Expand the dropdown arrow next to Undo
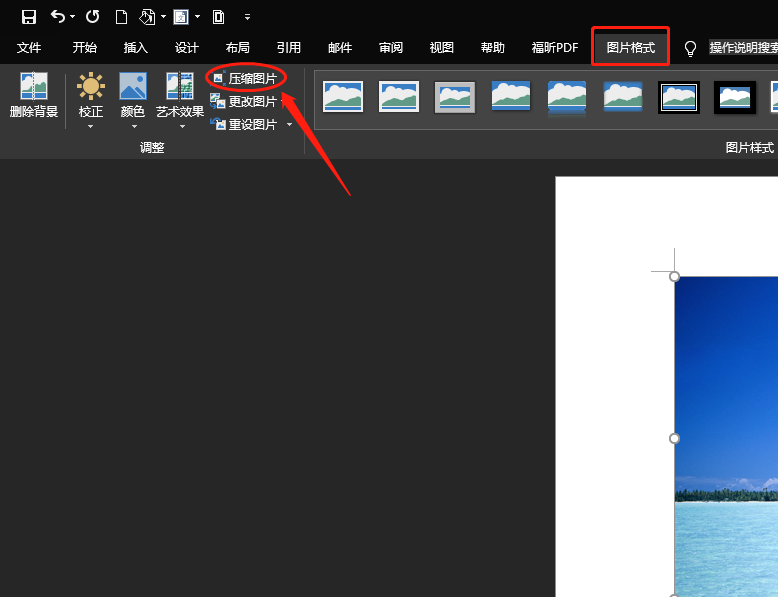Viewport: 778px width, 597px height. tap(73, 17)
